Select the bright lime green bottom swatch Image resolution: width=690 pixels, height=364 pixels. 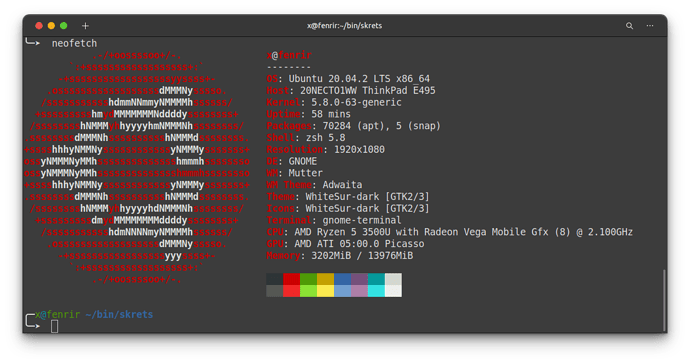[308, 291]
